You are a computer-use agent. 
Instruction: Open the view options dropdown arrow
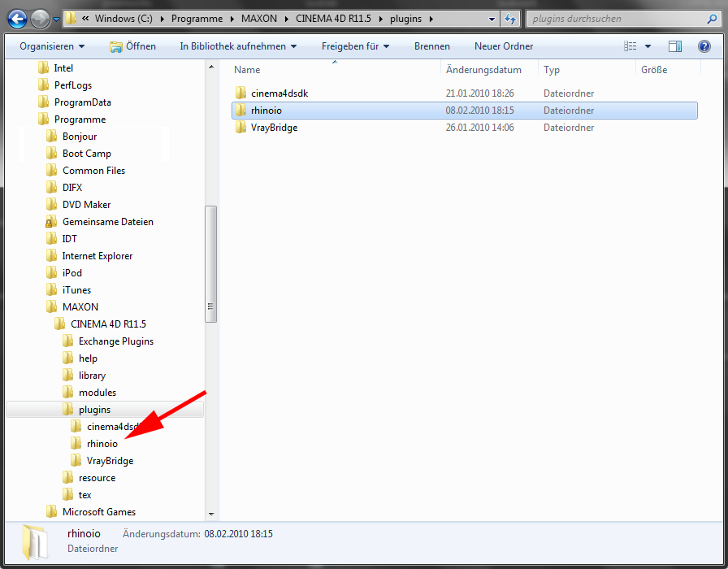[648, 46]
